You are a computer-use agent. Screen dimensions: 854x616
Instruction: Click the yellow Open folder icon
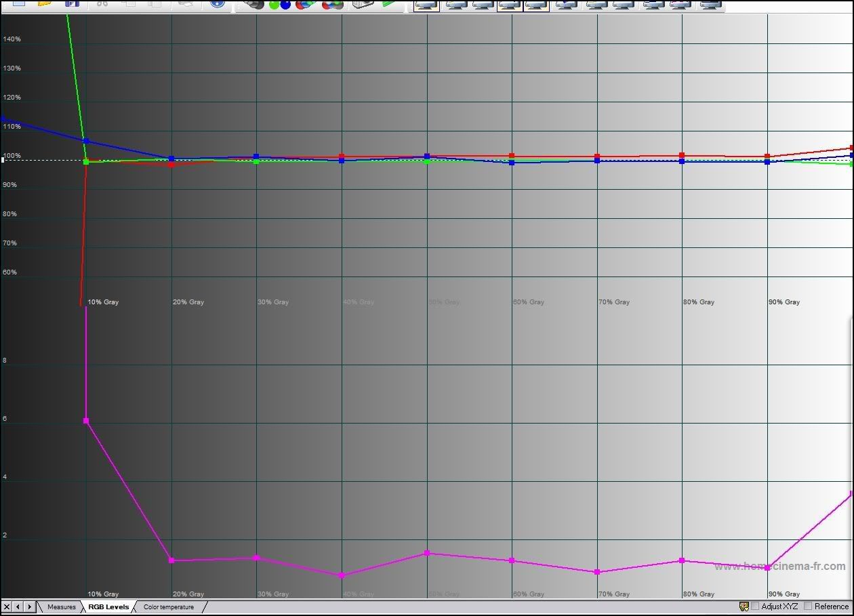(45, 3)
